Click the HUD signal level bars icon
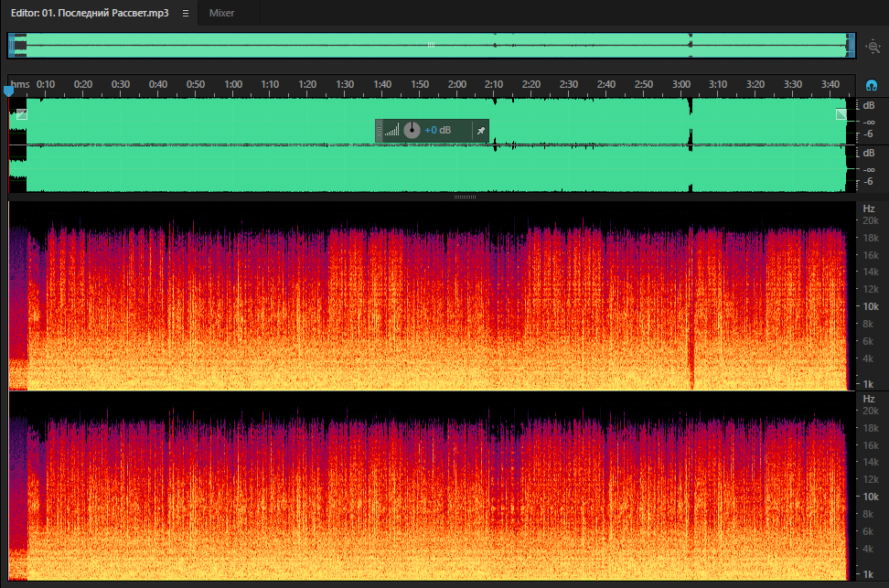The width and height of the screenshot is (889, 588). 391,131
